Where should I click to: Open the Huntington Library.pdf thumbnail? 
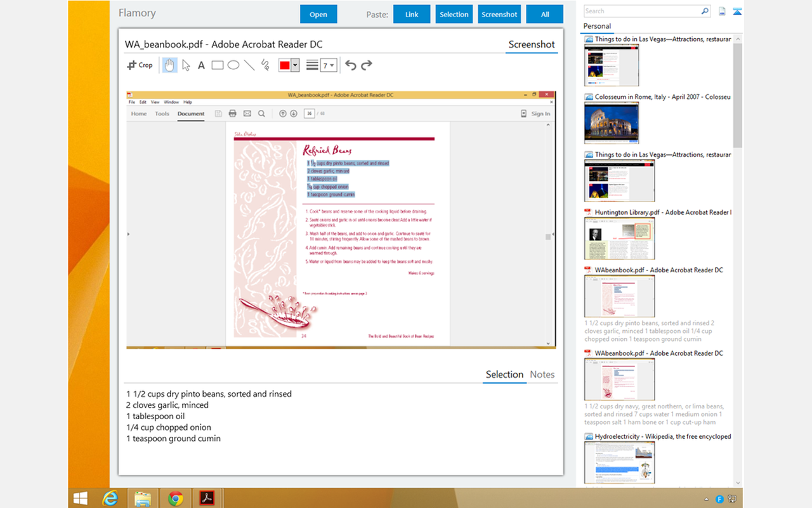tap(619, 238)
